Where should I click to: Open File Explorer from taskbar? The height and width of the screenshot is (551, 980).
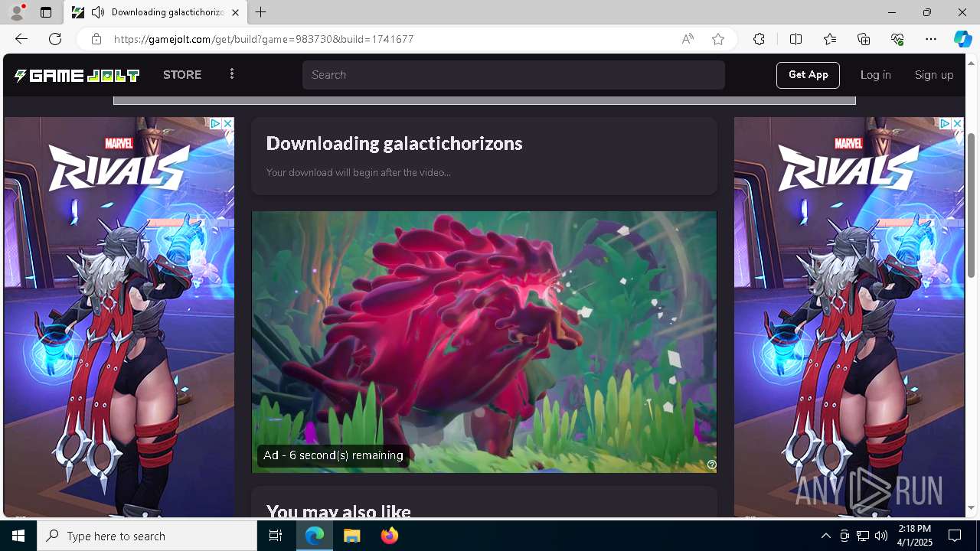[x=352, y=536]
